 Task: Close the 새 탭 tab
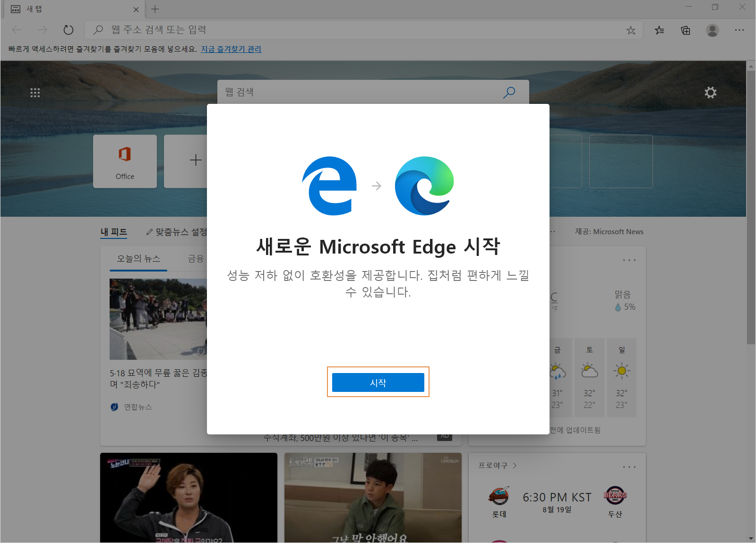[136, 9]
